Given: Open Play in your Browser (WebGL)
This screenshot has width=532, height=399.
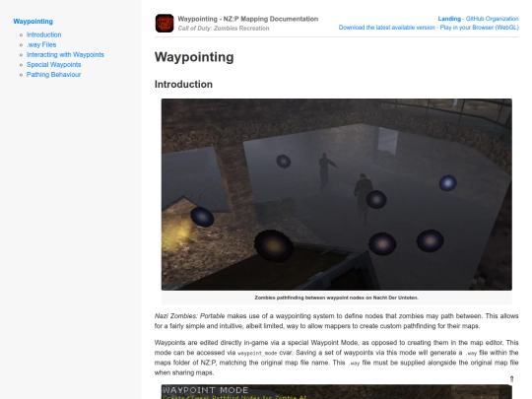Looking at the screenshot, I should (x=479, y=28).
